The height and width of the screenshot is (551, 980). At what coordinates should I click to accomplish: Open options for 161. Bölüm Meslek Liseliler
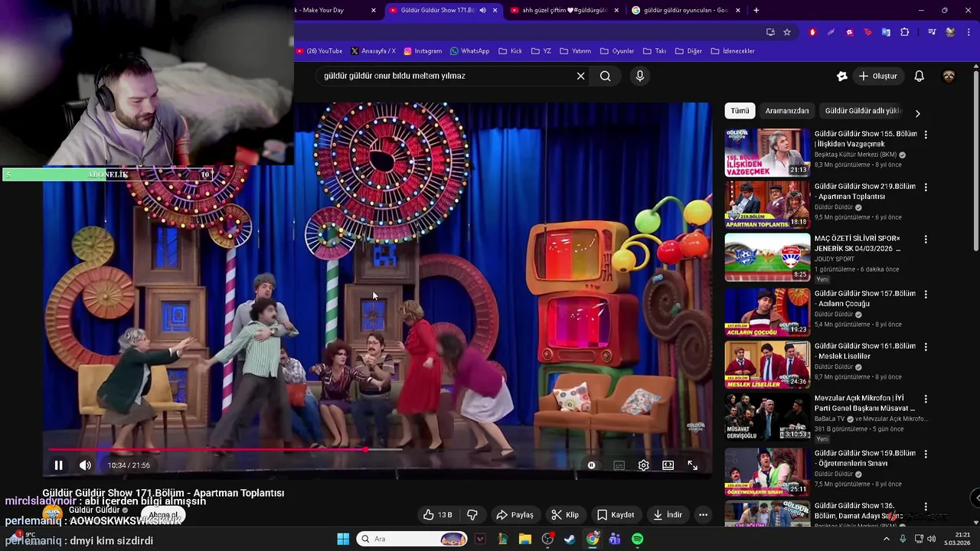click(x=926, y=347)
